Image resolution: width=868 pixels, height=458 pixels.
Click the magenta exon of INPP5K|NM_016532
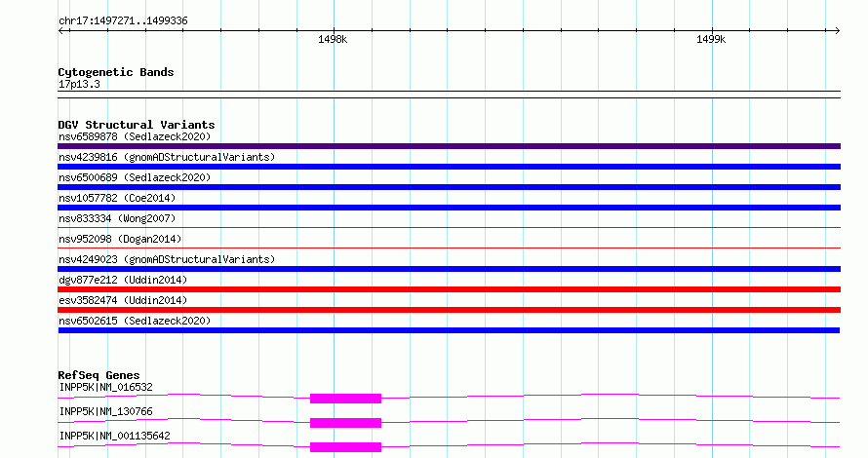[345, 399]
